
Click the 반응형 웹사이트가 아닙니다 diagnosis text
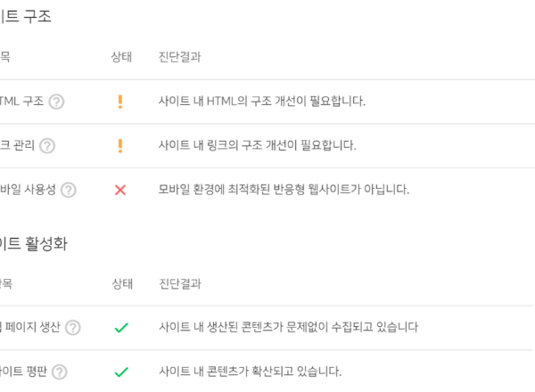click(x=284, y=190)
